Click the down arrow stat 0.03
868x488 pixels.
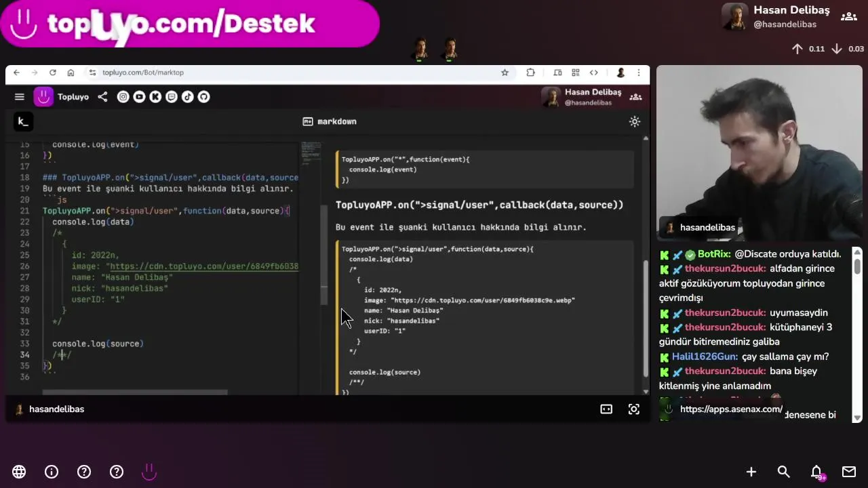point(848,49)
